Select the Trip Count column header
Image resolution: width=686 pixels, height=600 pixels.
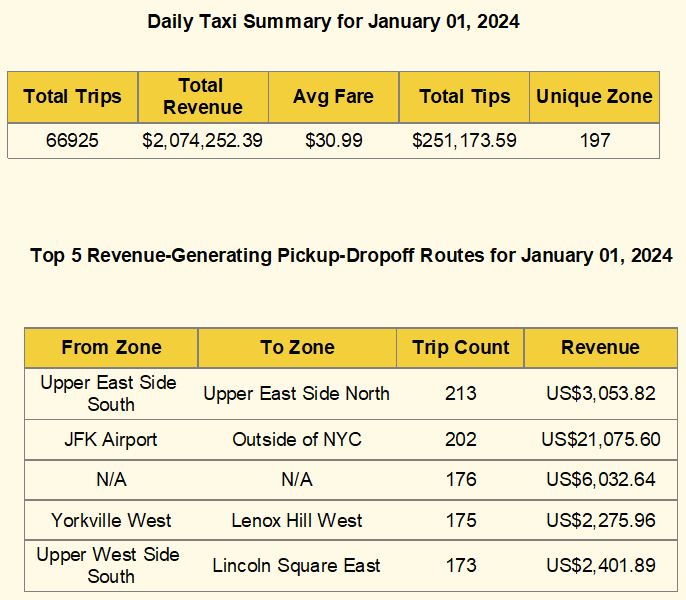point(460,348)
